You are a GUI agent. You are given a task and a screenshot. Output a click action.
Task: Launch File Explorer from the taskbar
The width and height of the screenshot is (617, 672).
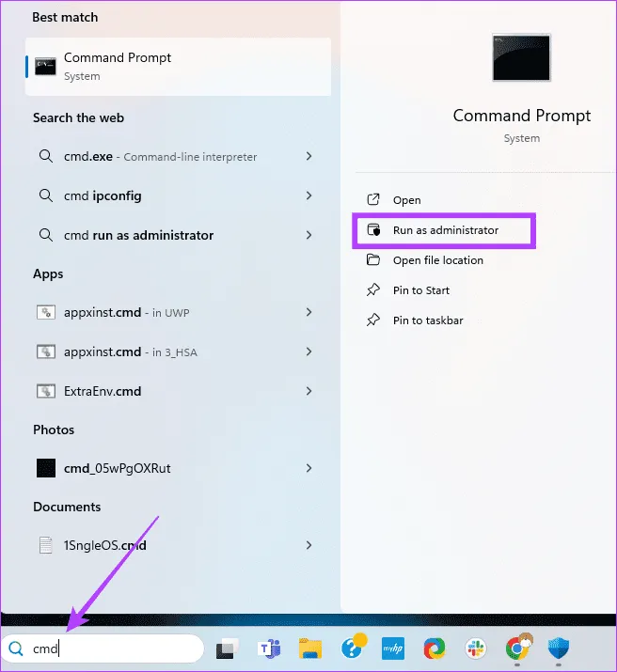[x=310, y=649]
